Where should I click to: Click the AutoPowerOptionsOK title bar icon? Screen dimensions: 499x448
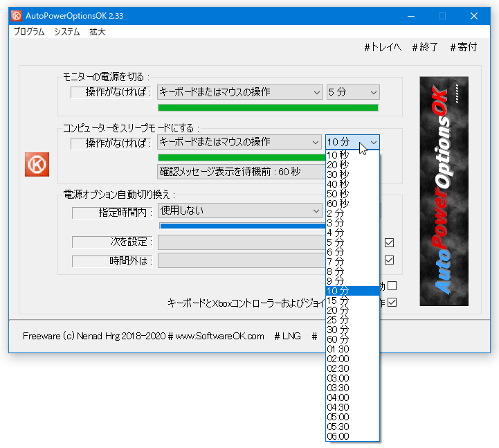tap(17, 16)
